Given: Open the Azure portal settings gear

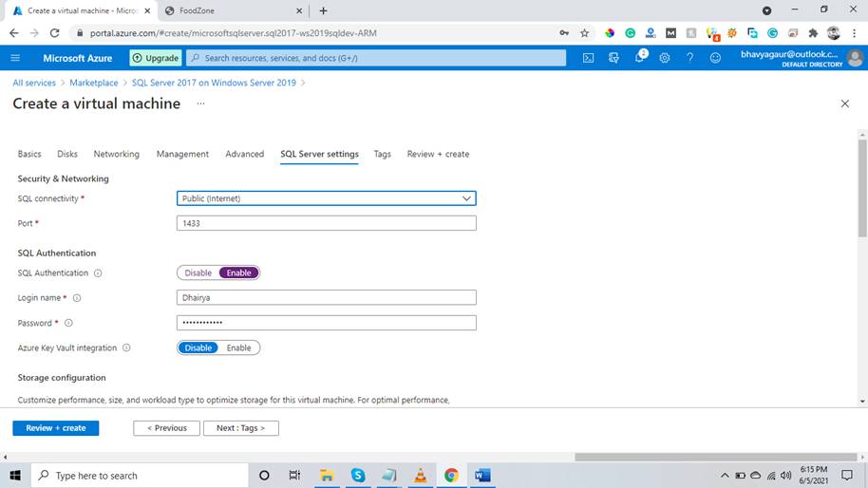Looking at the screenshot, I should coord(664,58).
